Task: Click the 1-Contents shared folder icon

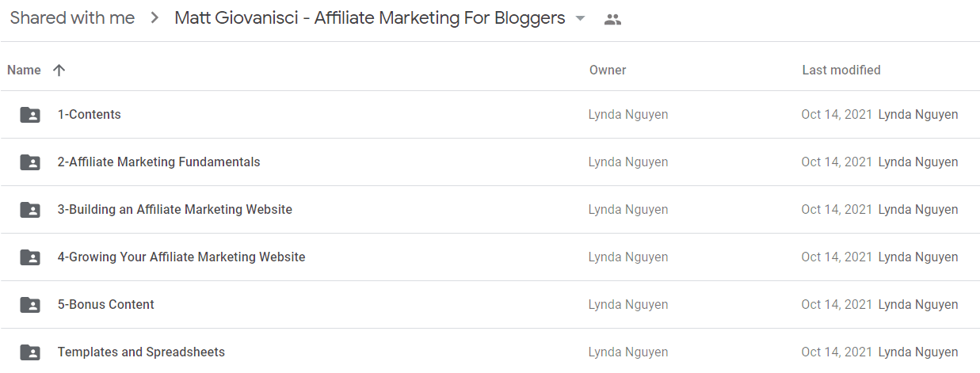Action: [x=30, y=115]
